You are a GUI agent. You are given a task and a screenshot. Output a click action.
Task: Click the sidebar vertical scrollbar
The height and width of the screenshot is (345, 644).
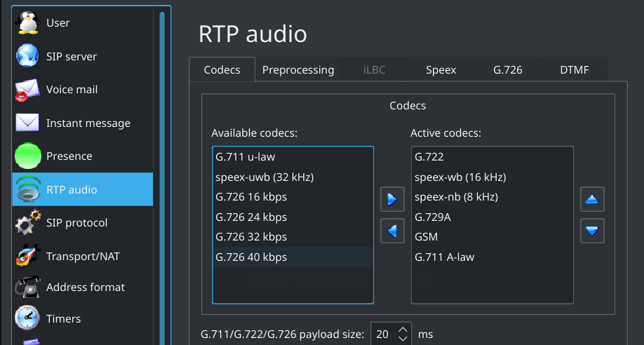point(162,177)
